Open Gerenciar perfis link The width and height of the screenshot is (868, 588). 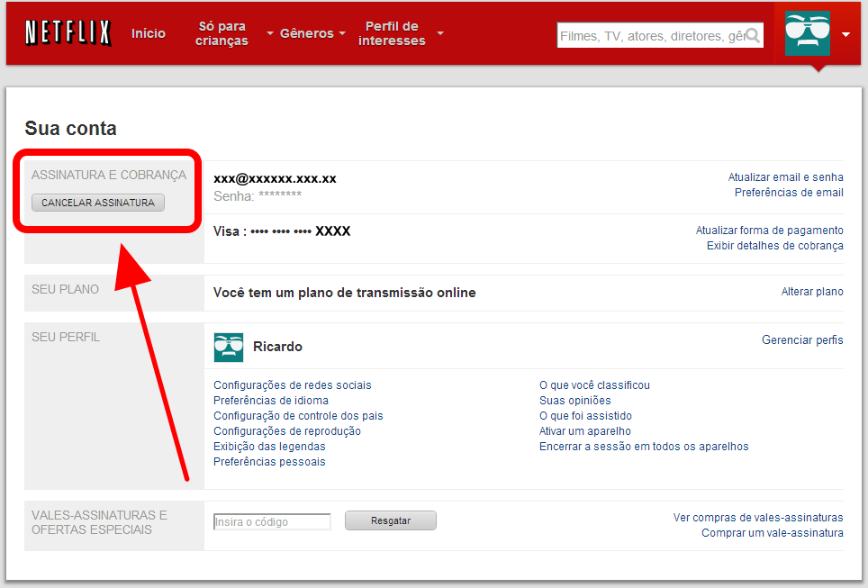coord(802,340)
